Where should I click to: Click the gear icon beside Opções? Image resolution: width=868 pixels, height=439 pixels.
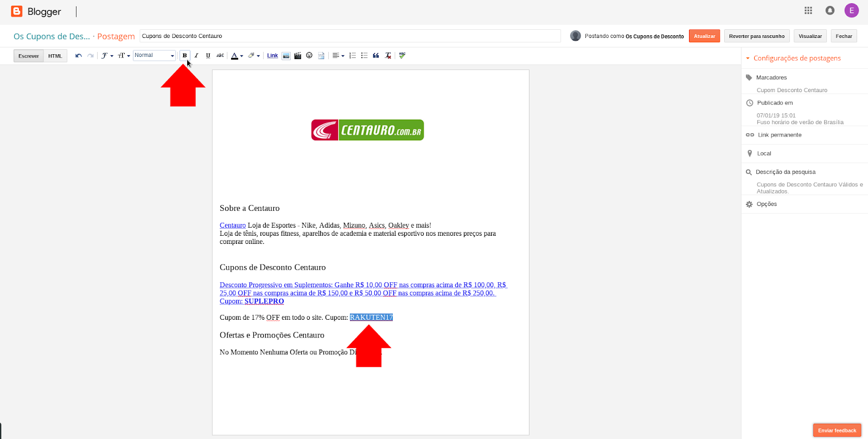pos(749,204)
